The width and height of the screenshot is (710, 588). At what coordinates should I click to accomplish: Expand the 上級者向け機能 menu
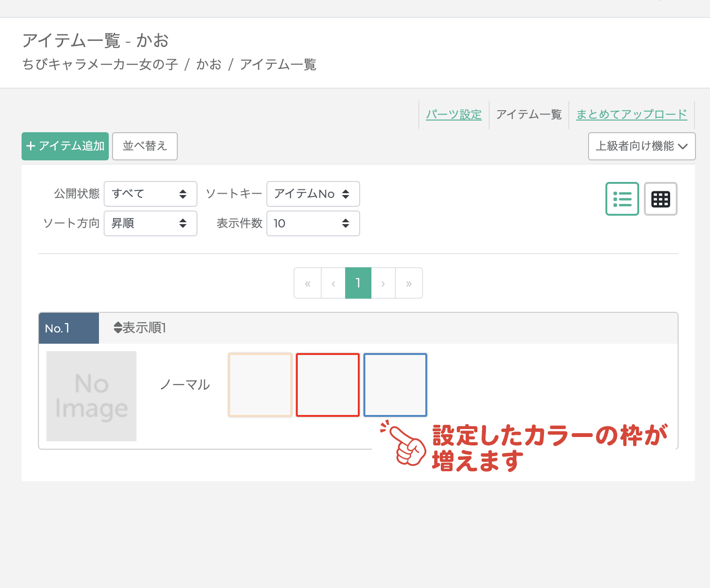point(642,146)
